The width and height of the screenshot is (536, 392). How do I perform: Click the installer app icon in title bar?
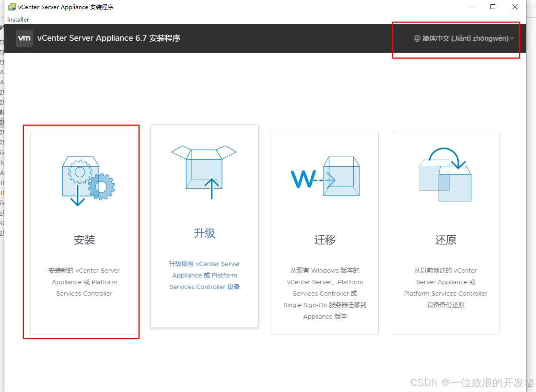12,7
